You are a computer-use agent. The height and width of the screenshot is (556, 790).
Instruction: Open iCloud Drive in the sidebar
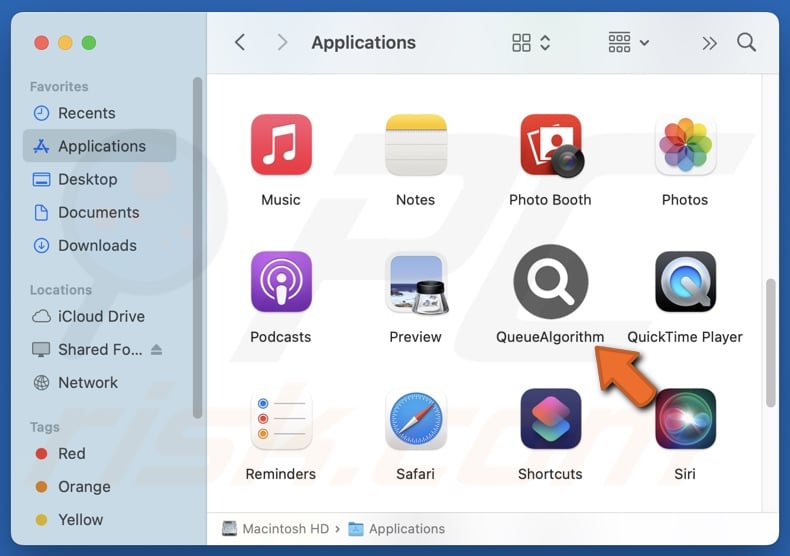click(101, 316)
